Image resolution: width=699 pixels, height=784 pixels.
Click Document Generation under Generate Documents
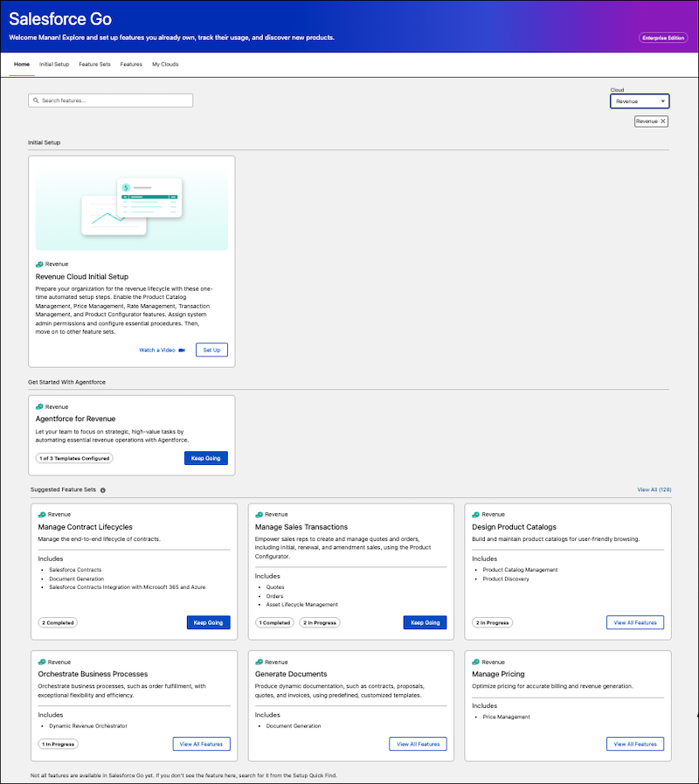(x=294, y=726)
